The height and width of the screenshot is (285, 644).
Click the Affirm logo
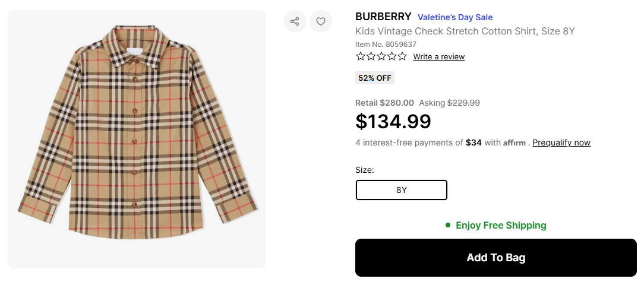[x=514, y=143]
